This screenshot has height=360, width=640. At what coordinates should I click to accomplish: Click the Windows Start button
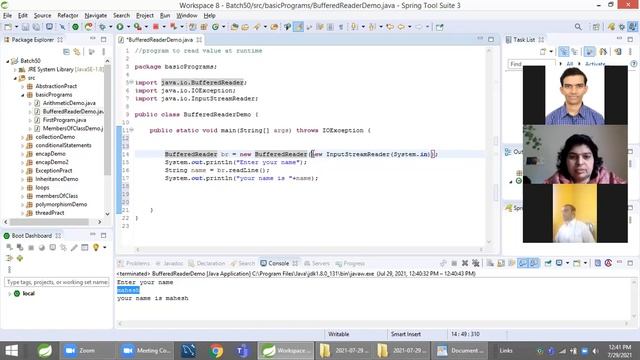pyautogui.click(x=12, y=351)
